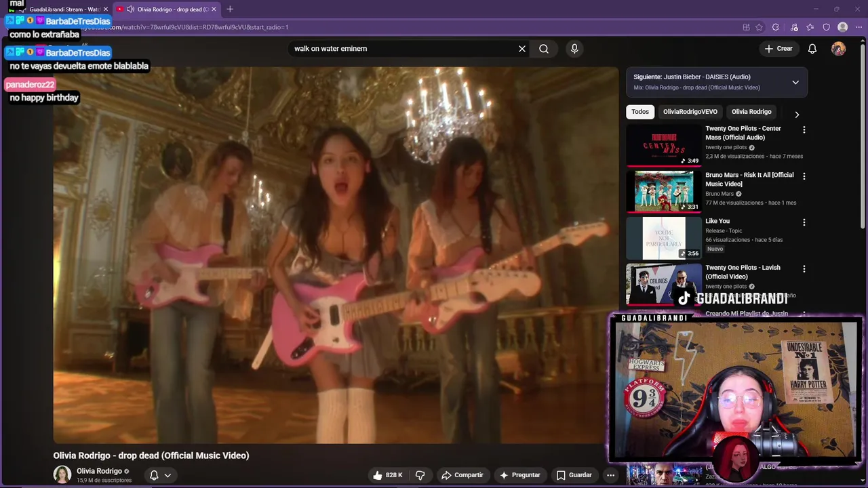
Task: Close the GuadaLibrandi Stream tab
Action: click(x=106, y=9)
